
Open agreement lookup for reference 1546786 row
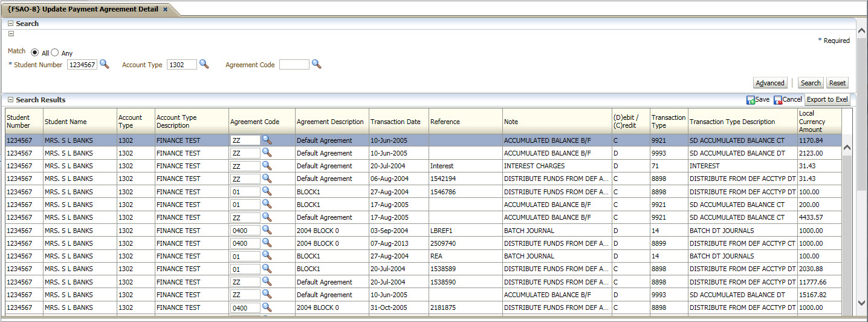click(267, 191)
